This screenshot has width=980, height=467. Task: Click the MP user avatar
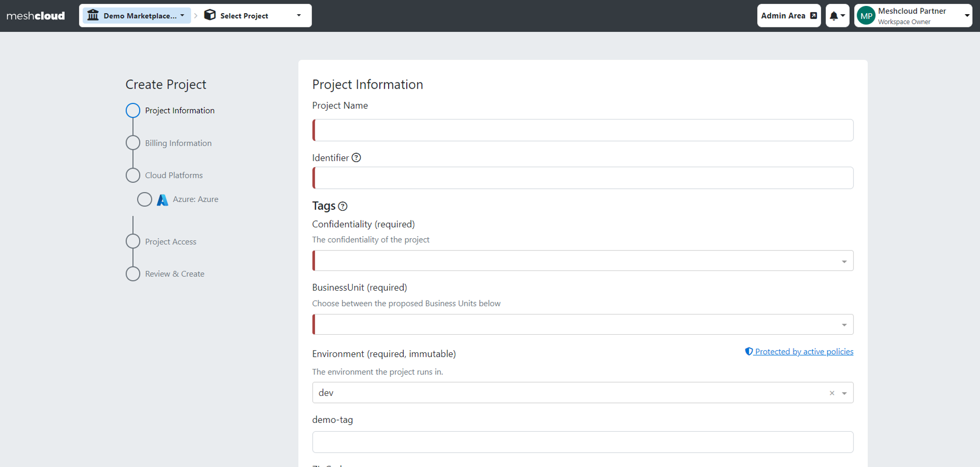click(866, 16)
